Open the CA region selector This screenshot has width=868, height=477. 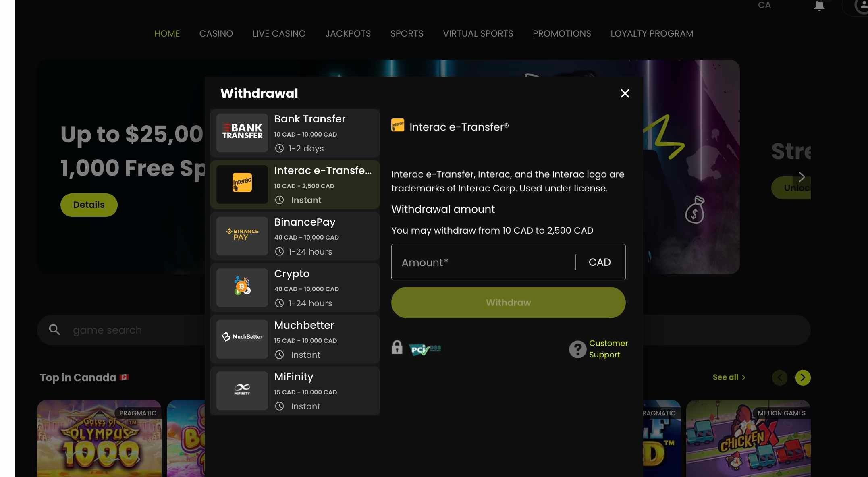click(764, 6)
